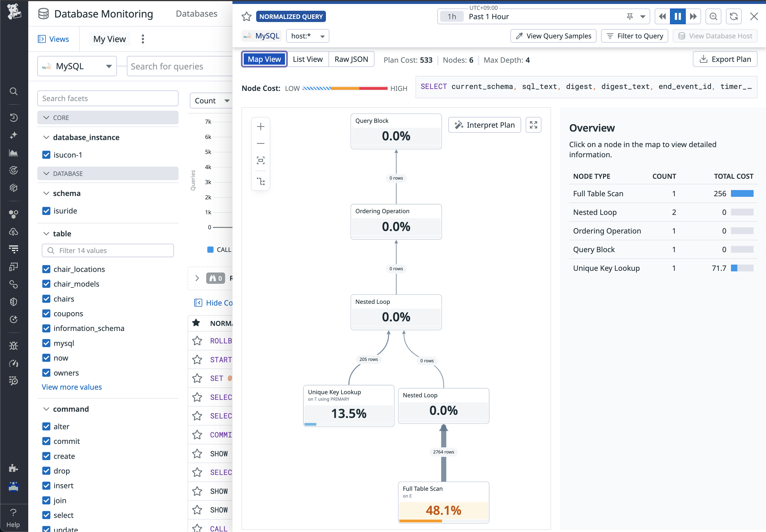Switch to Raw JSON tab
Viewport: 766px width, 532px height.
[x=351, y=59]
